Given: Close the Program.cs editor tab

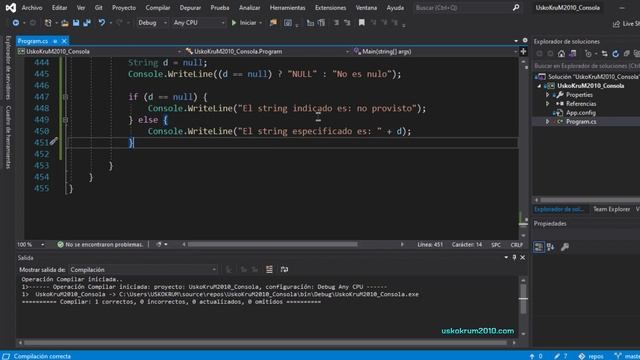Looking at the screenshot, I should (64, 41).
